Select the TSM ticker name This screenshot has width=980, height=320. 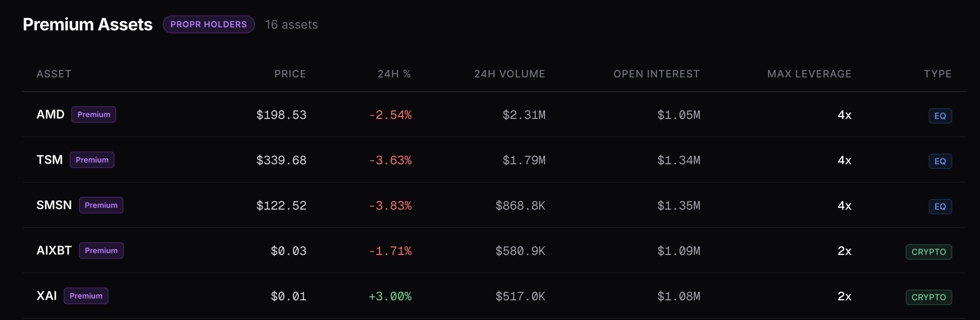[x=50, y=160]
